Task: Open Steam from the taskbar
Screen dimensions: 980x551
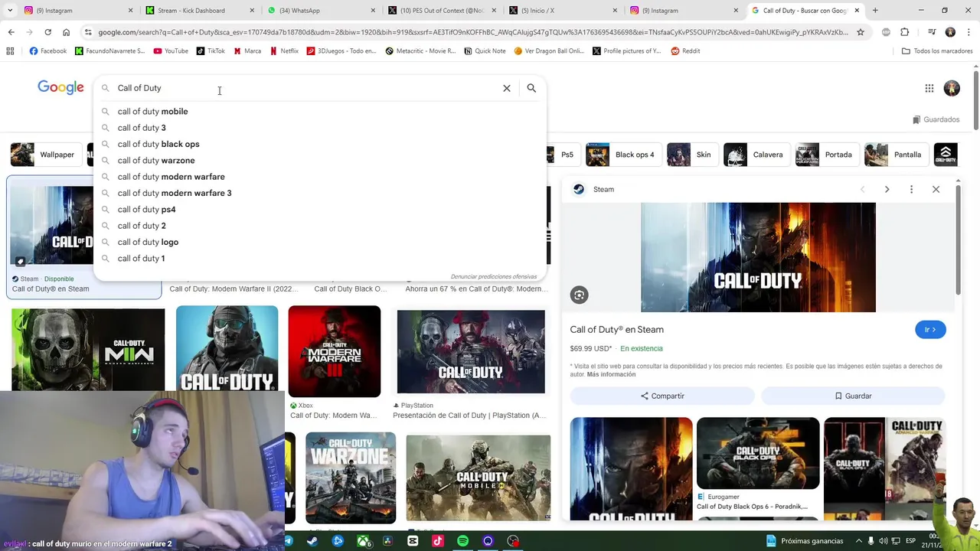Action: point(312,541)
